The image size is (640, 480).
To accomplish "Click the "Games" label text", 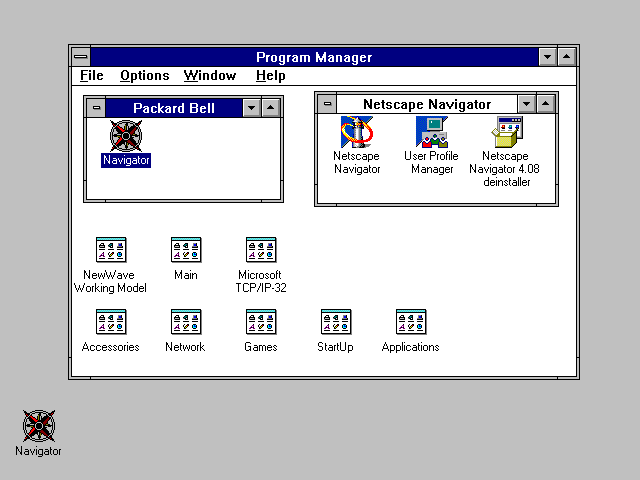I will tap(261, 347).
